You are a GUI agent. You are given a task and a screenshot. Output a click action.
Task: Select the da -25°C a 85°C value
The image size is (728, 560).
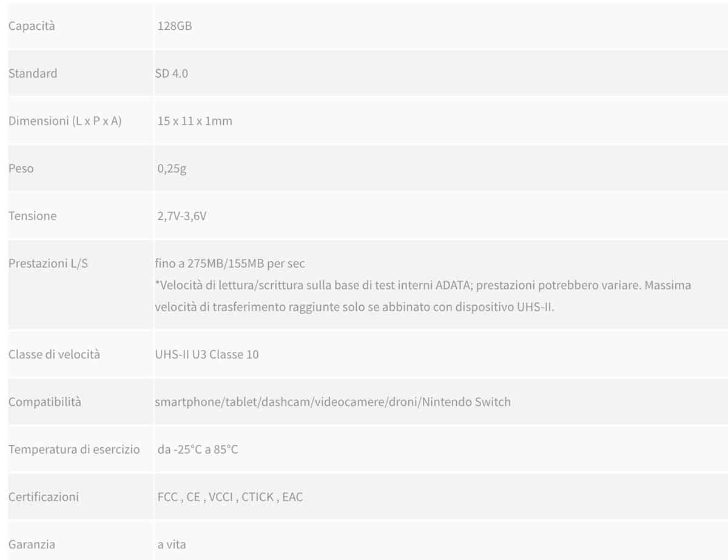point(198,450)
